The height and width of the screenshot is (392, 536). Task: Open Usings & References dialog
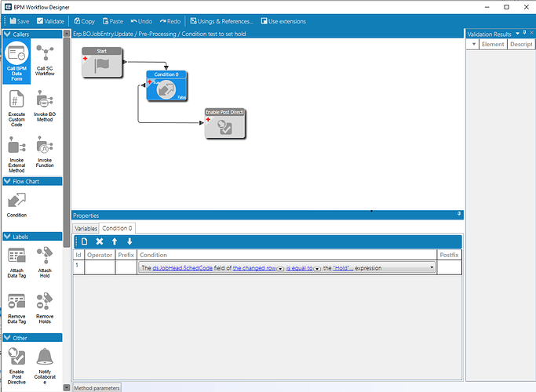click(x=221, y=21)
